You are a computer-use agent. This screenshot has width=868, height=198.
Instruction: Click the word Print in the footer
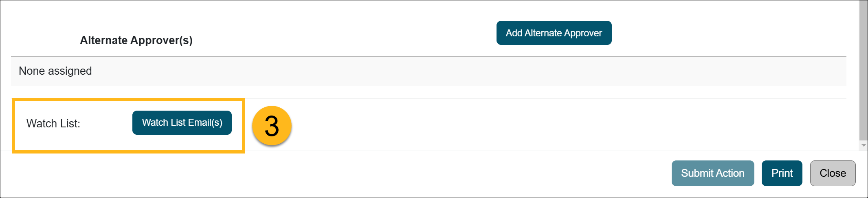click(782, 173)
